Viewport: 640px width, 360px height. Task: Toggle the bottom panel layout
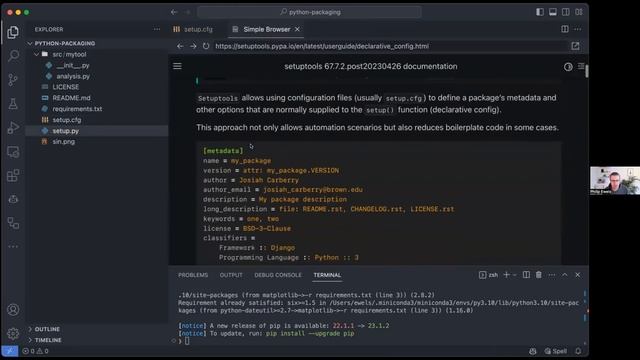coord(553,12)
